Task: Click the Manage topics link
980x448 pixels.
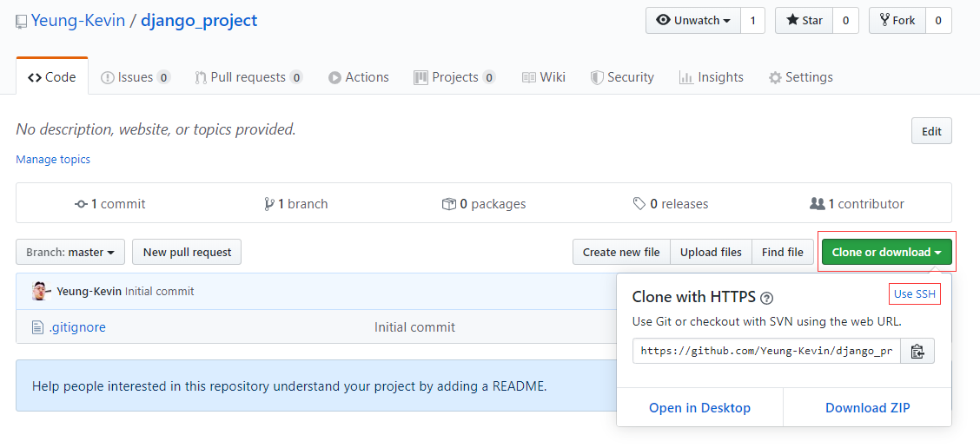Action: point(53,160)
